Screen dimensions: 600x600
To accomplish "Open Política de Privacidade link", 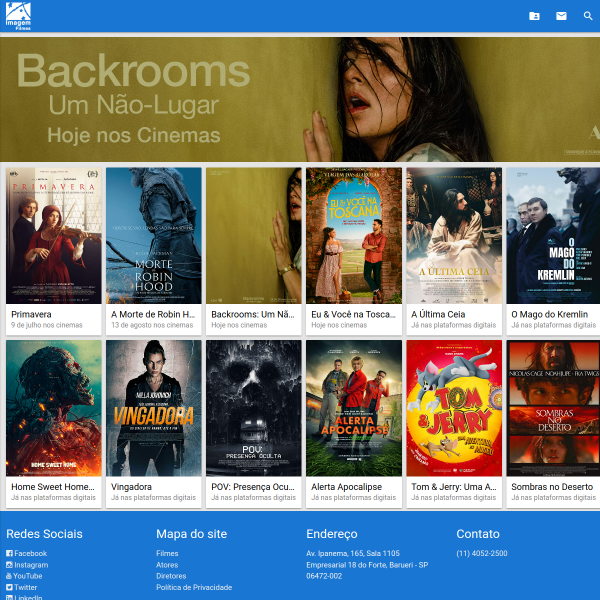I will 194,587.
